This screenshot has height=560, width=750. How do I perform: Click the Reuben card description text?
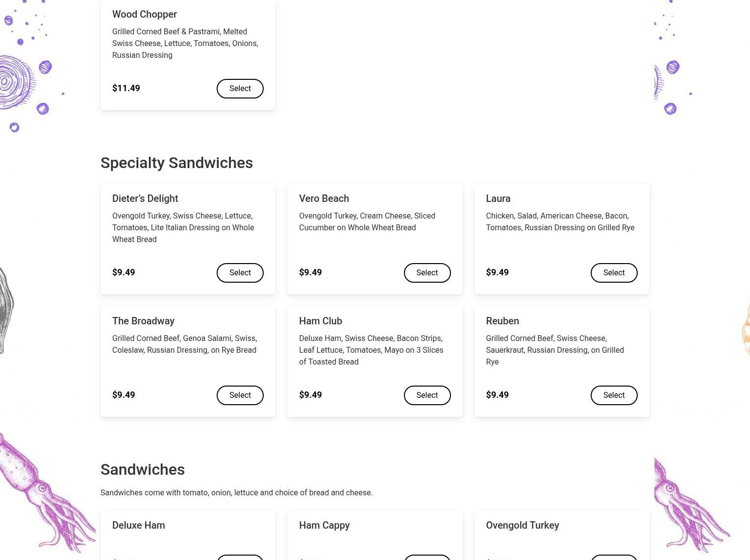(555, 350)
